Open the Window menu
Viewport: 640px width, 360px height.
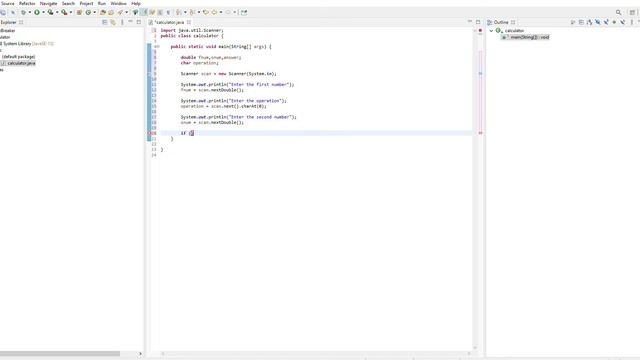pyautogui.click(x=118, y=3)
